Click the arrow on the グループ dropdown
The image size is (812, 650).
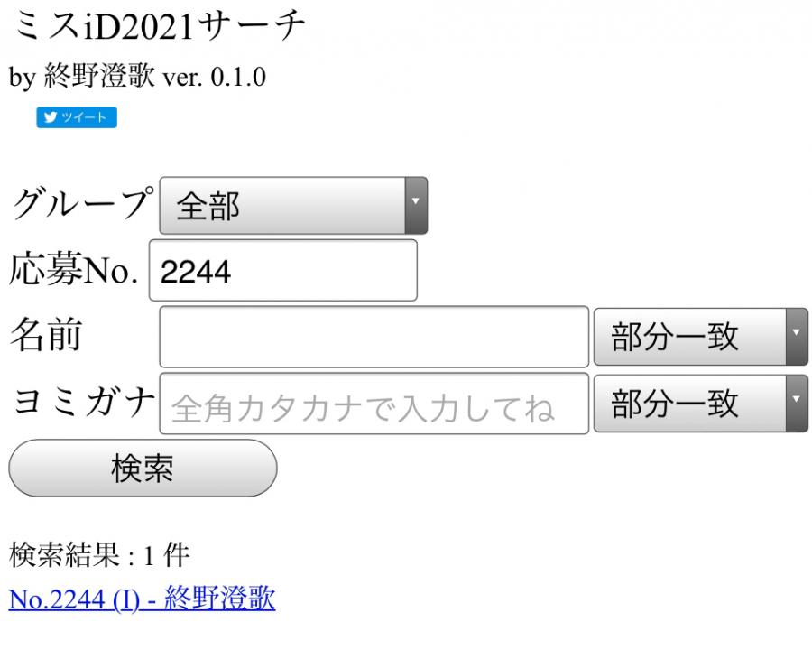(414, 206)
